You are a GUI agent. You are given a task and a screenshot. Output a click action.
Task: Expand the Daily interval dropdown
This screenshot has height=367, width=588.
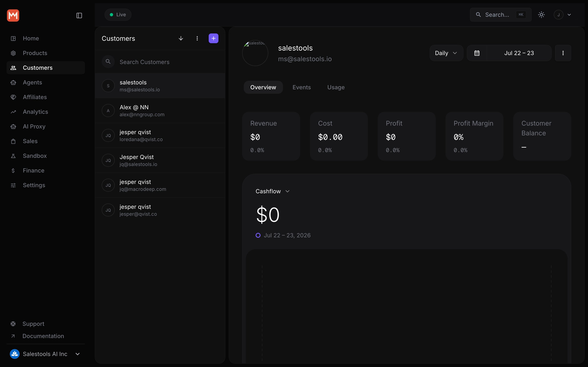coord(446,53)
